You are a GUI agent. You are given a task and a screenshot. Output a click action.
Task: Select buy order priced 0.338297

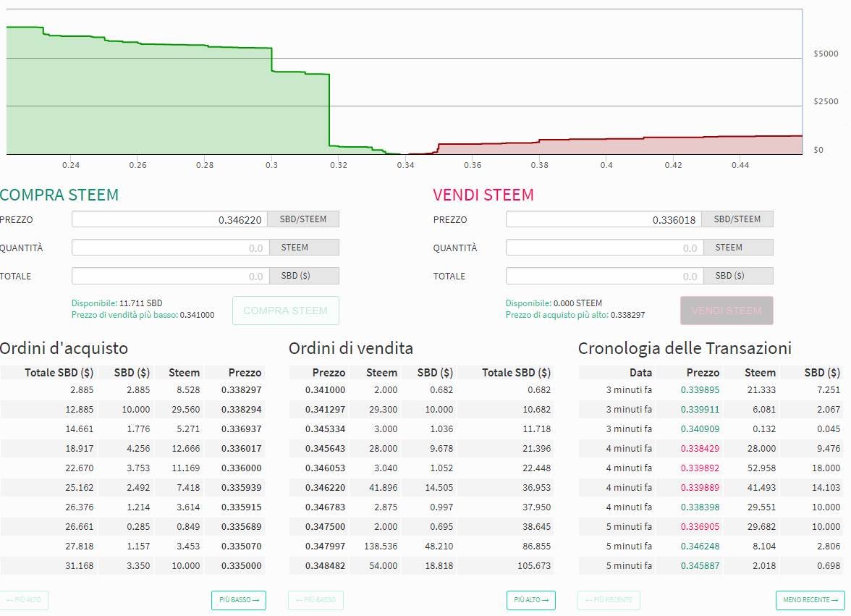pyautogui.click(x=132, y=389)
